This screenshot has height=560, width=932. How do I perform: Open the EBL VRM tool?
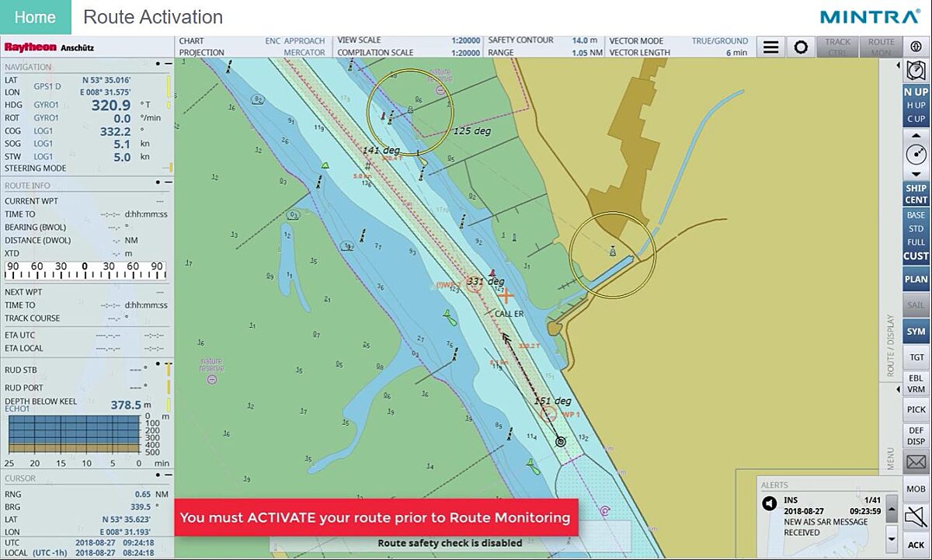[x=916, y=383]
